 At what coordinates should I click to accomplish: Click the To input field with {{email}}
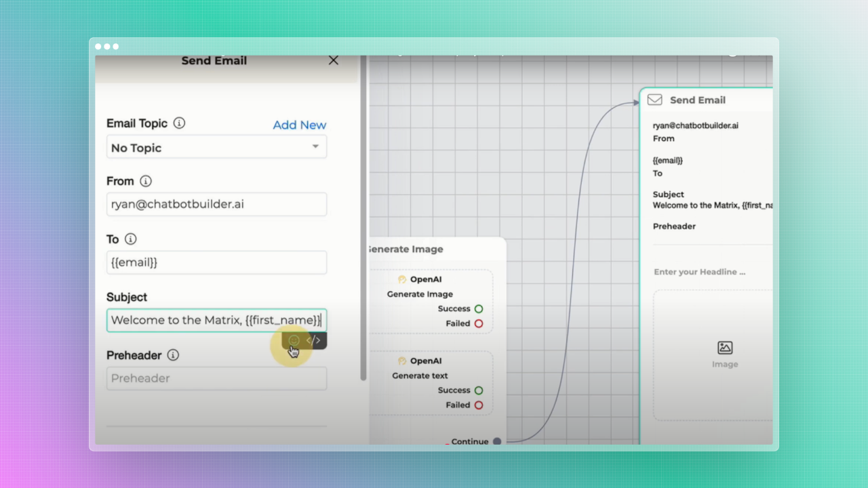coord(217,262)
